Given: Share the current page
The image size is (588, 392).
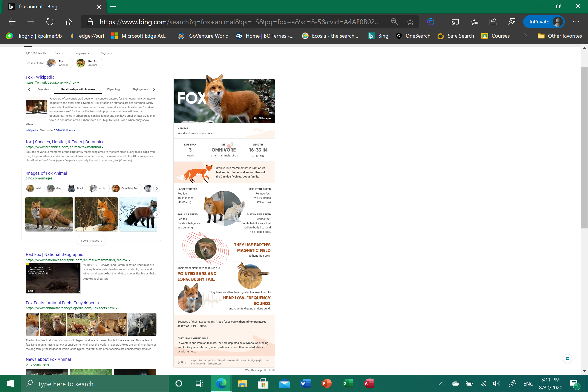Looking at the screenshot, I should (493, 21).
